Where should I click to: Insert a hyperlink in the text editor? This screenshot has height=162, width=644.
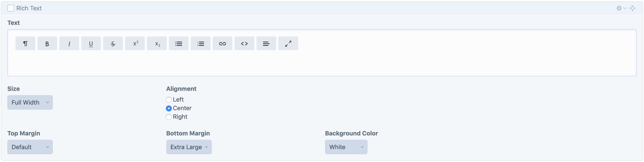pyautogui.click(x=223, y=43)
